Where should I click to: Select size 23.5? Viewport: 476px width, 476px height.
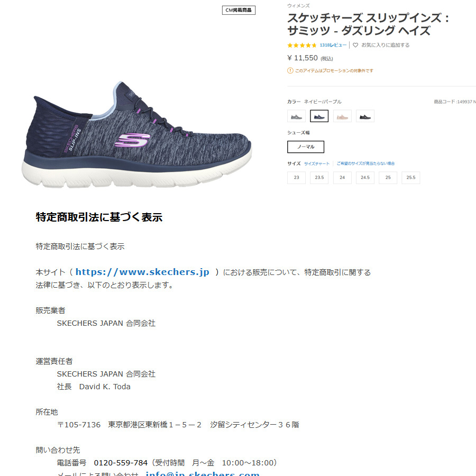(x=319, y=178)
